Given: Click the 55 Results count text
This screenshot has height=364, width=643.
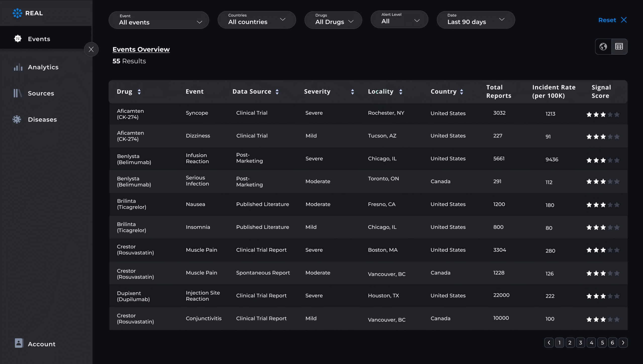Looking at the screenshot, I should point(129,61).
